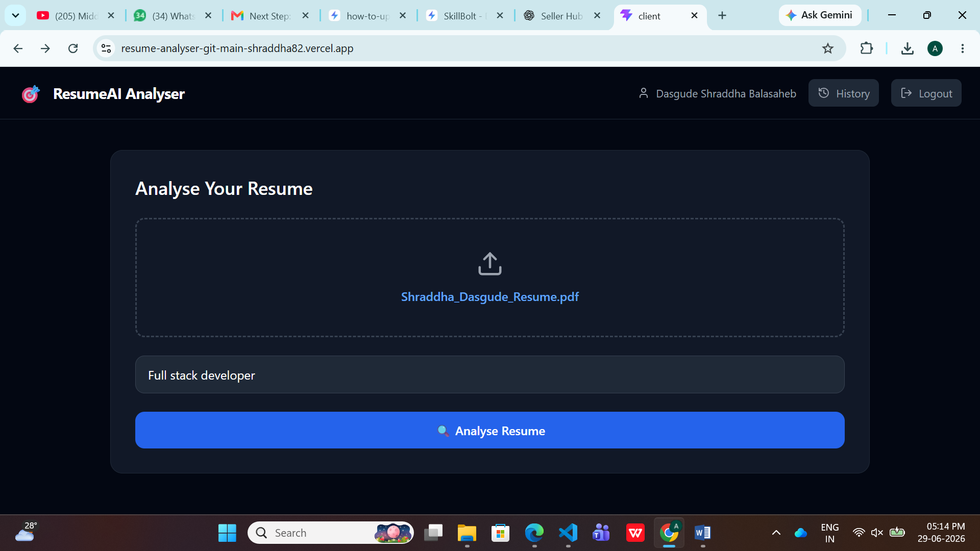
Task: Switch to the how-to-up tab
Action: (x=366, y=16)
